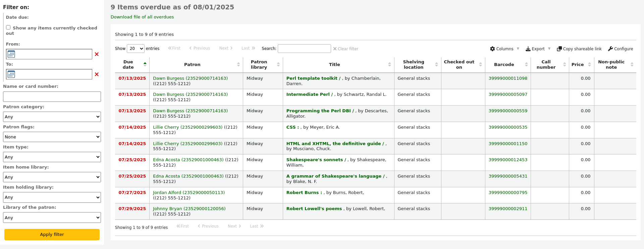This screenshot has width=644, height=249.
Task: Open Item type dropdown
Action: (x=52, y=157)
